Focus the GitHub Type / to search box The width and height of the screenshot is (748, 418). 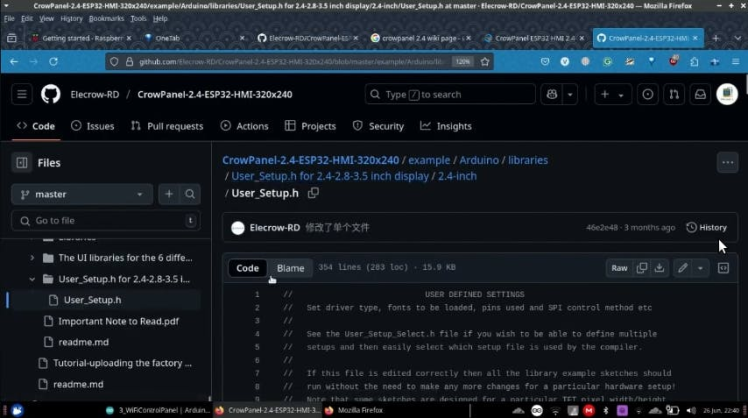tap(450, 94)
